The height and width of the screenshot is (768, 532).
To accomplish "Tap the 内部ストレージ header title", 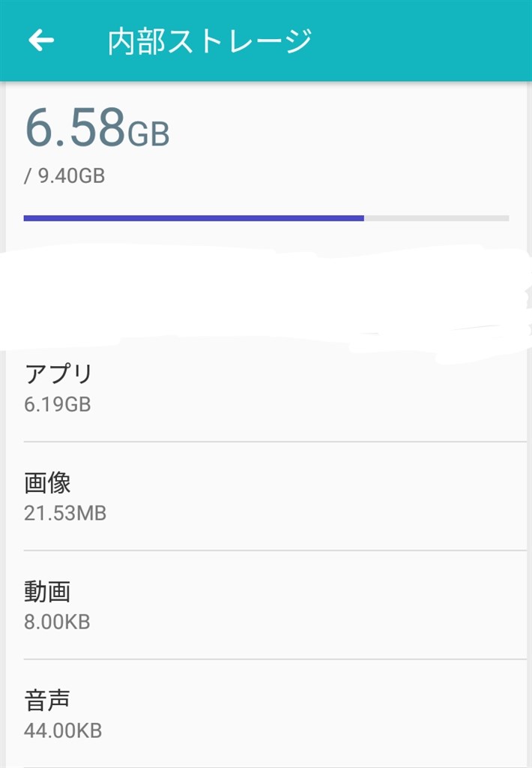I will (x=210, y=41).
